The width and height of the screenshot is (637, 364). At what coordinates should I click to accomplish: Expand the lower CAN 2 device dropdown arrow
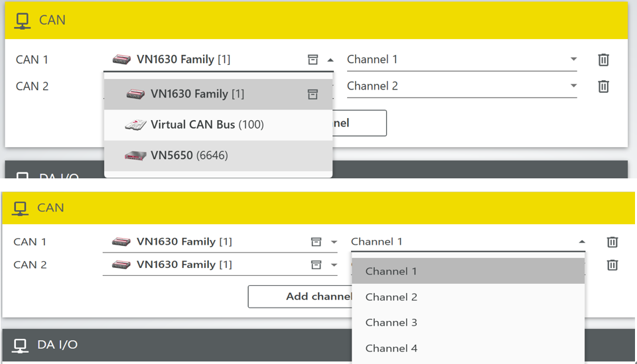click(x=334, y=265)
